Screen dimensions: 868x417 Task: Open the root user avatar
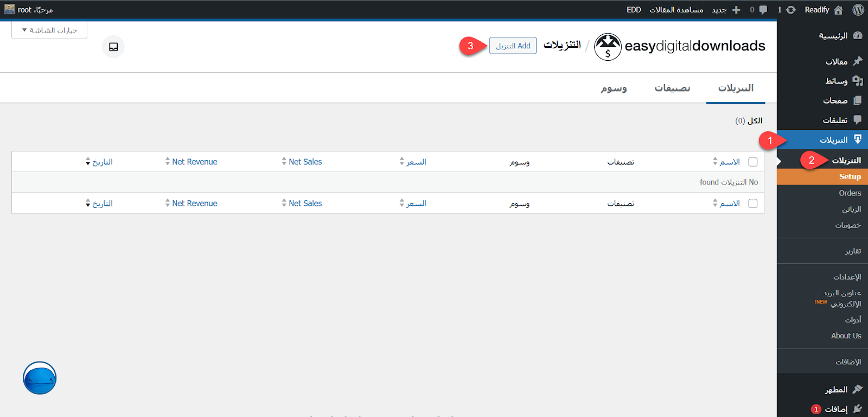tap(9, 9)
